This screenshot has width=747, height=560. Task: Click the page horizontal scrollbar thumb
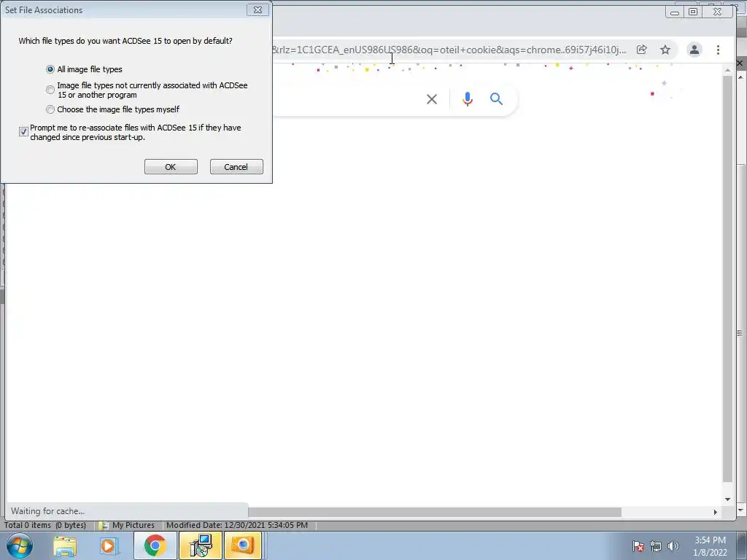(435, 512)
